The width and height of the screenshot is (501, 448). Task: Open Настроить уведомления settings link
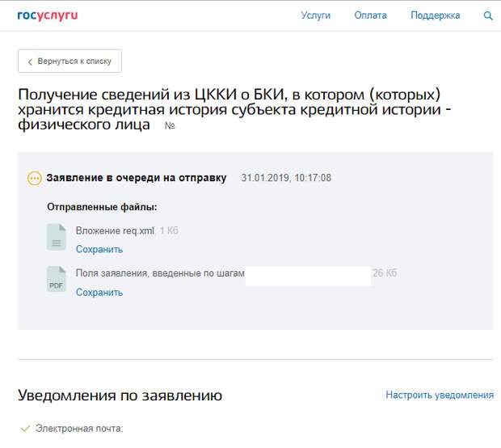point(440,395)
